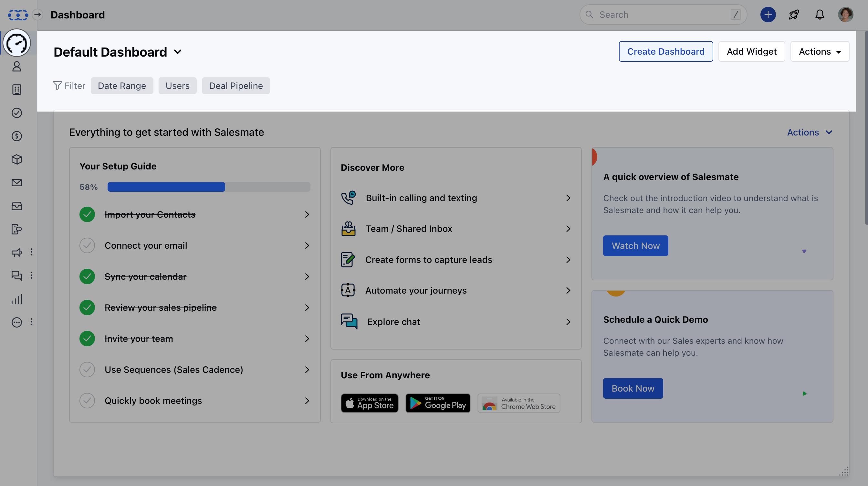Open the Salesmate logo home
Image resolution: width=868 pixels, height=486 pixels.
(17, 15)
